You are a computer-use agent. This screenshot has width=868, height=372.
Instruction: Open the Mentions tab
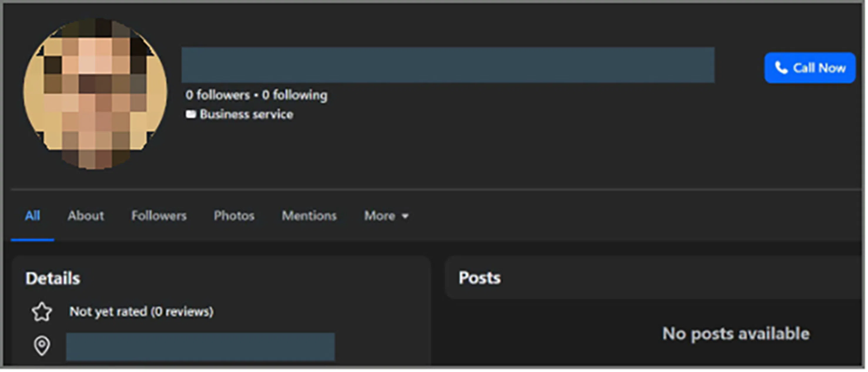pyautogui.click(x=309, y=216)
